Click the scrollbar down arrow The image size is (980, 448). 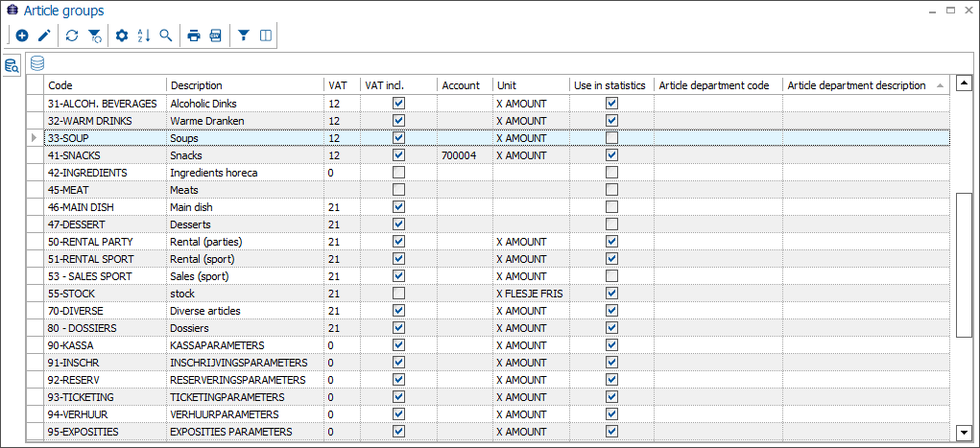coord(964,432)
